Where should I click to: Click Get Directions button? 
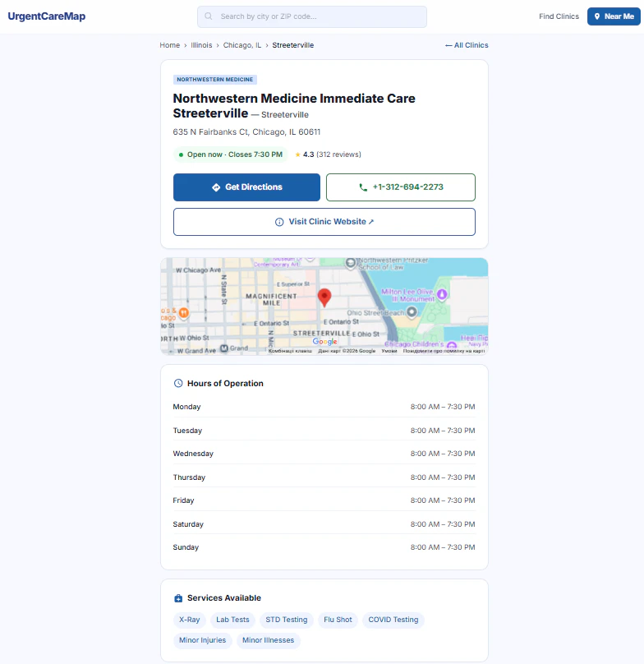(246, 187)
